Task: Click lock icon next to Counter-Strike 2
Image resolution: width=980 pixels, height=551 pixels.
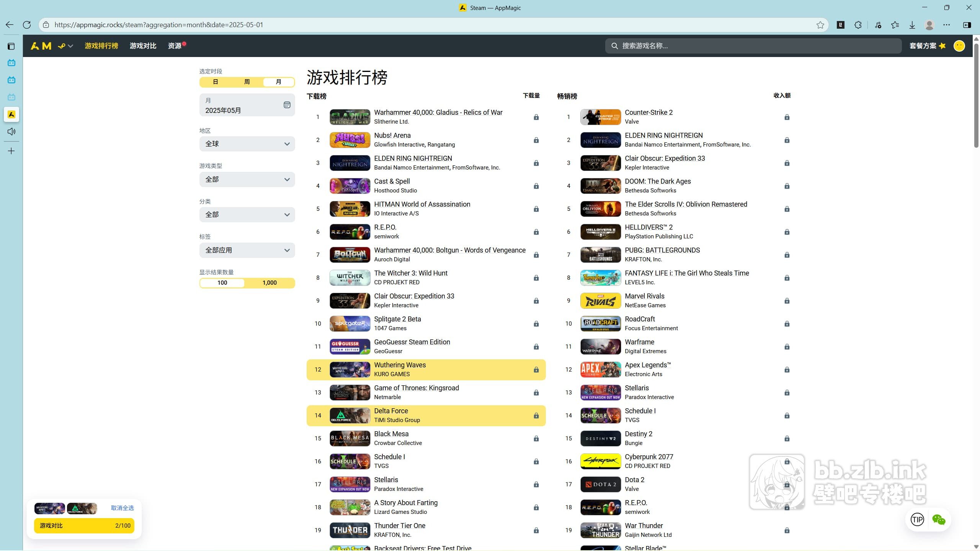Action: point(787,117)
